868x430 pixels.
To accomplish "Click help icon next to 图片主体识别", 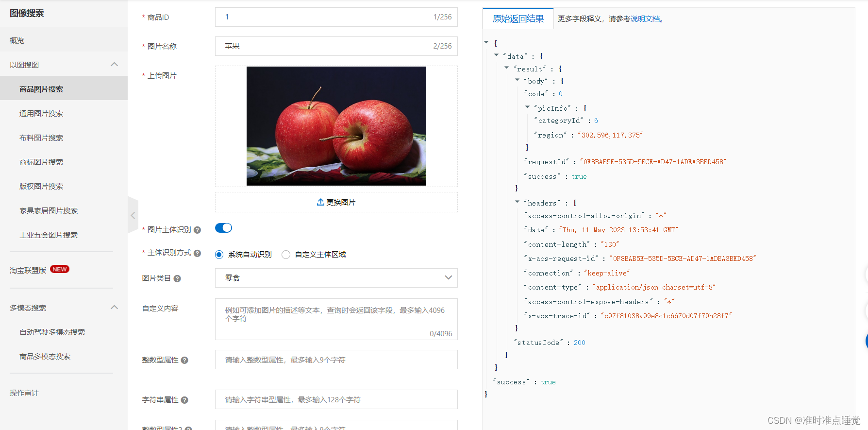I will point(197,230).
